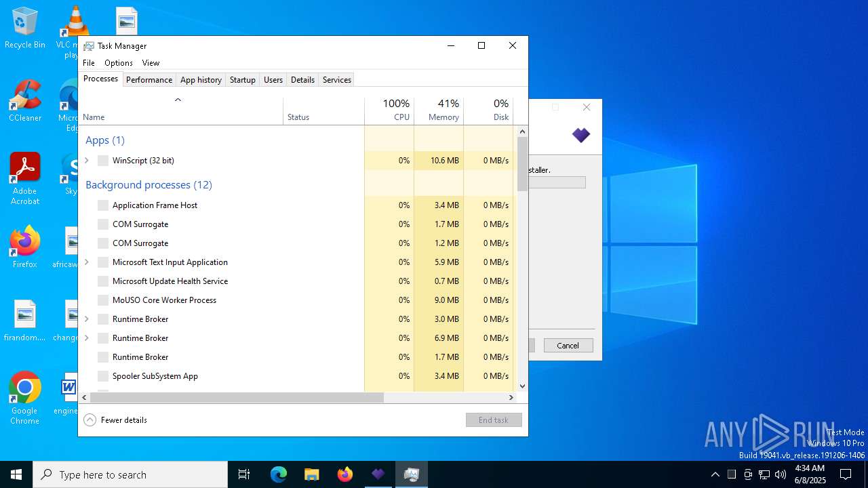
Task: Click Task Manager taskbar icon
Action: 411,474
